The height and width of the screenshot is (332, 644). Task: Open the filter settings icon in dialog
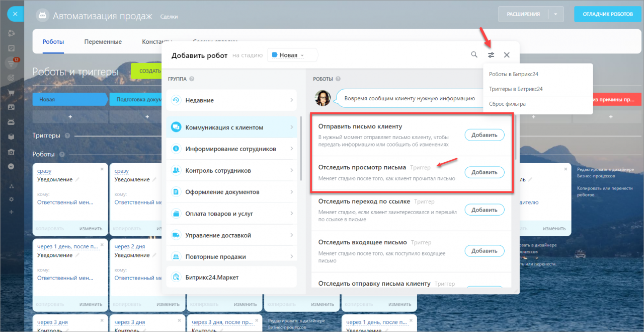(491, 55)
